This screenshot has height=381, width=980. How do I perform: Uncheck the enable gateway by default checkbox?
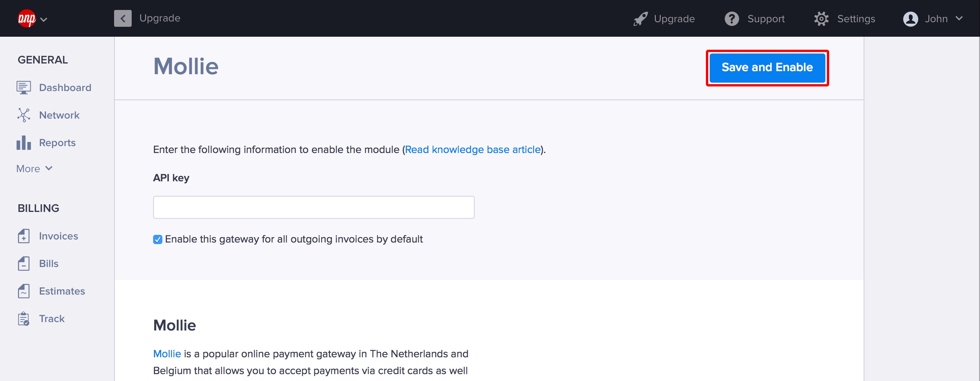click(x=157, y=239)
